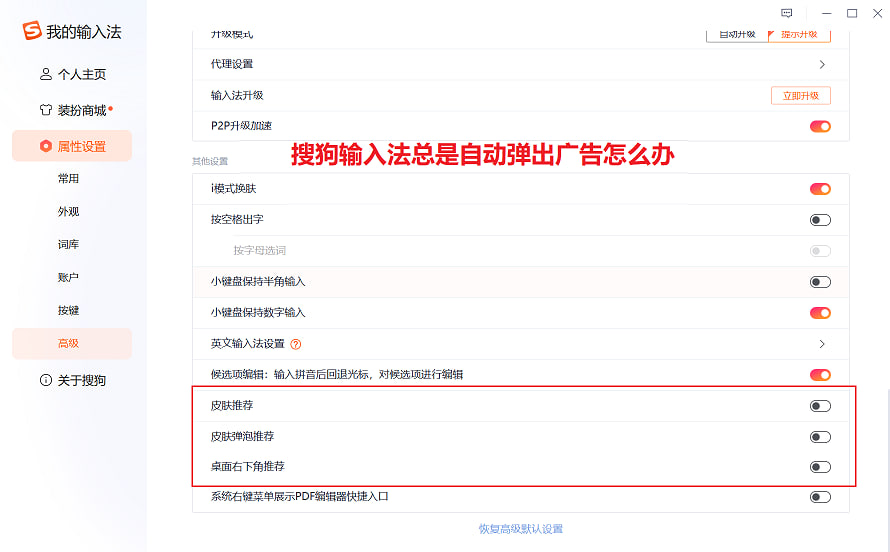Toggle the greyed 按字母选词 switch
The image size is (890, 552).
820,251
